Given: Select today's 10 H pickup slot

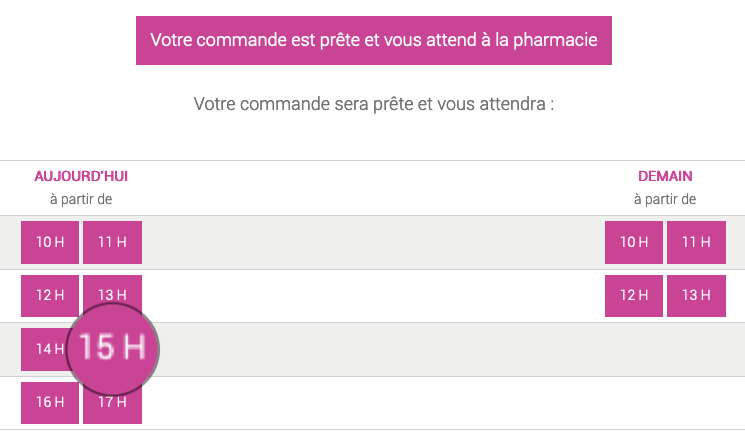Looking at the screenshot, I should 50,242.
